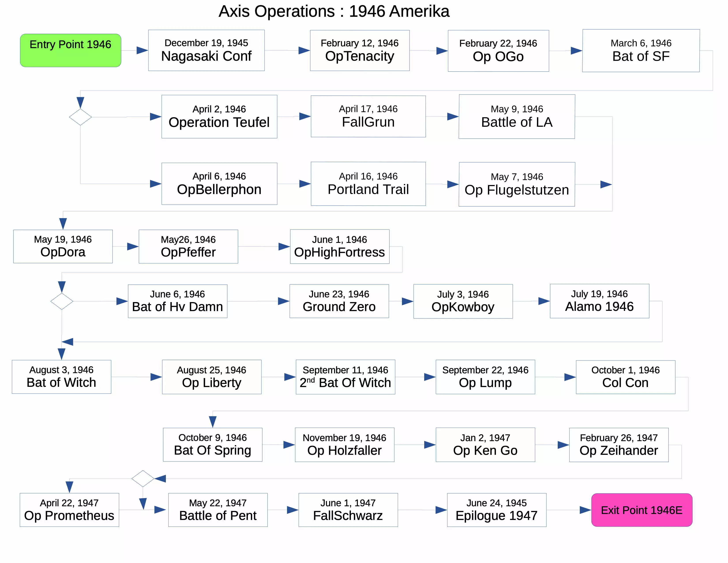Click the decision diamond above Battle of Pent

pos(143,479)
